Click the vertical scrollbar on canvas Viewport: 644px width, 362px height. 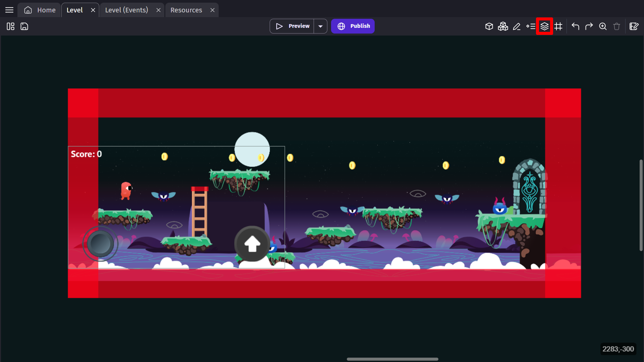point(641,205)
